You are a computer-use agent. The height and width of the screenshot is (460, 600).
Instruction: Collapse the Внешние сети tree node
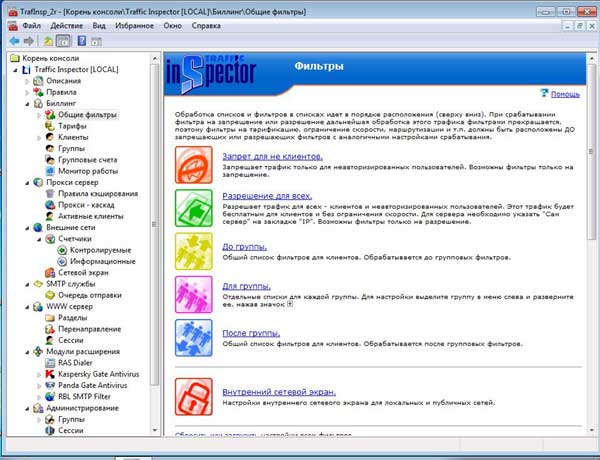pyautogui.click(x=27, y=228)
